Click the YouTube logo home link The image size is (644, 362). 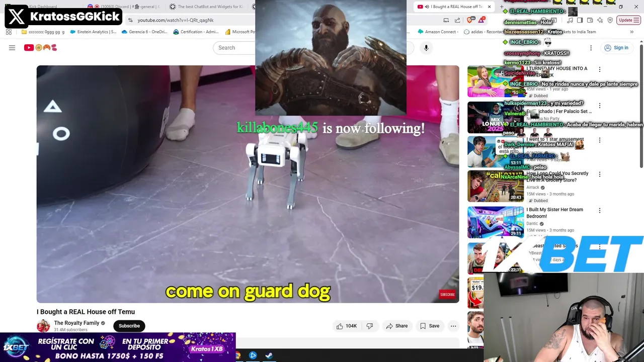pos(40,48)
